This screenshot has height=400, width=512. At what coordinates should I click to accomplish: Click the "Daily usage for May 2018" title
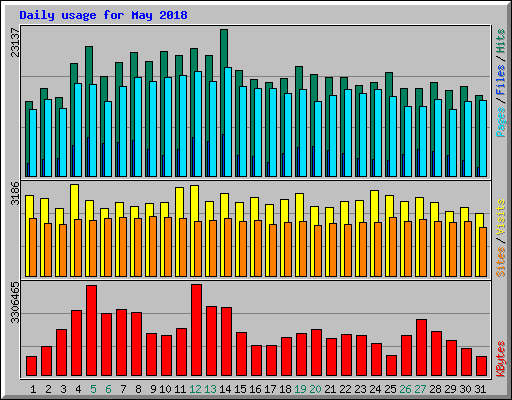pos(103,15)
